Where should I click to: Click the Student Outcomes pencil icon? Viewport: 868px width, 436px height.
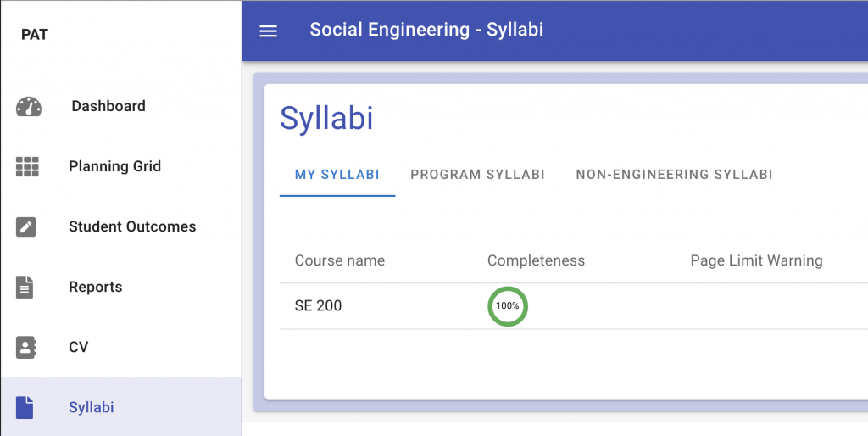(x=26, y=227)
